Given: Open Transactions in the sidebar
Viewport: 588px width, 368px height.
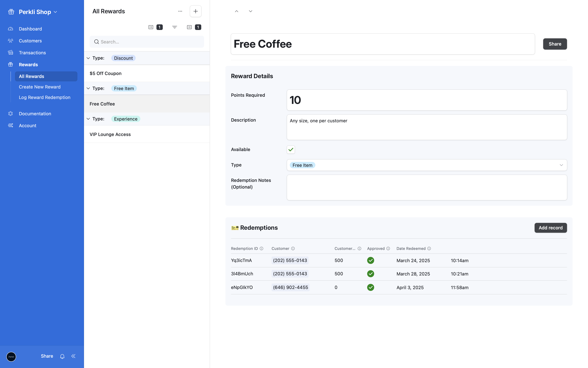Looking at the screenshot, I should pyautogui.click(x=32, y=53).
